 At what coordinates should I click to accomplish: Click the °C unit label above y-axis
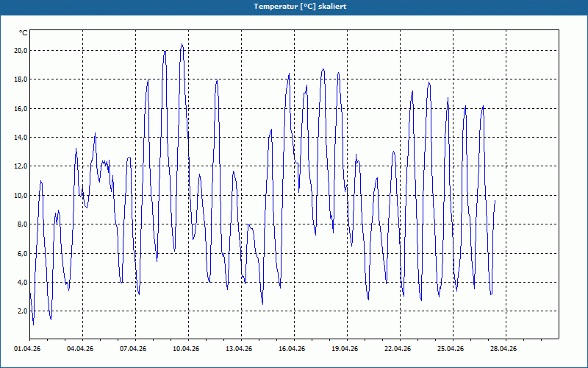tap(24, 33)
